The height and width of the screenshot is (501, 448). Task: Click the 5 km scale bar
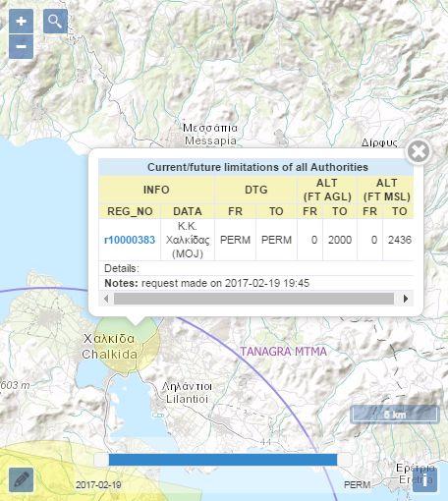(x=395, y=415)
